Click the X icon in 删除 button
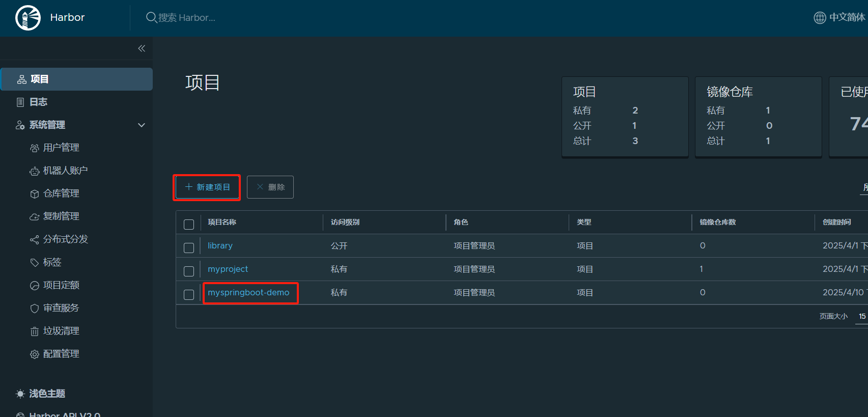 tap(260, 187)
